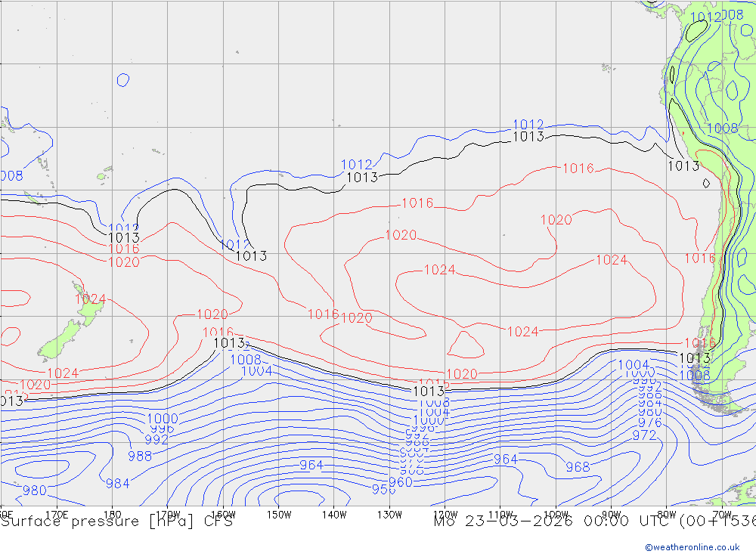The image size is (756, 554).
Task: Click the 170E longitude label
Action: (57, 515)
